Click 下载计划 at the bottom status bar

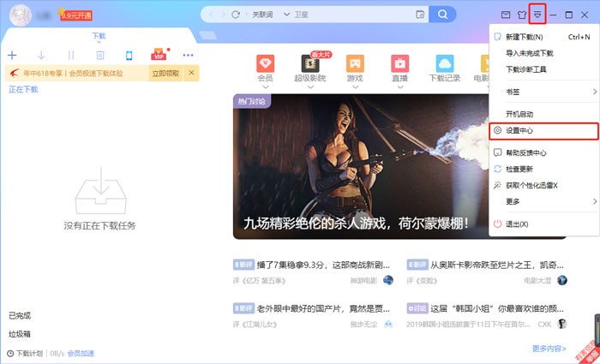[25, 353]
